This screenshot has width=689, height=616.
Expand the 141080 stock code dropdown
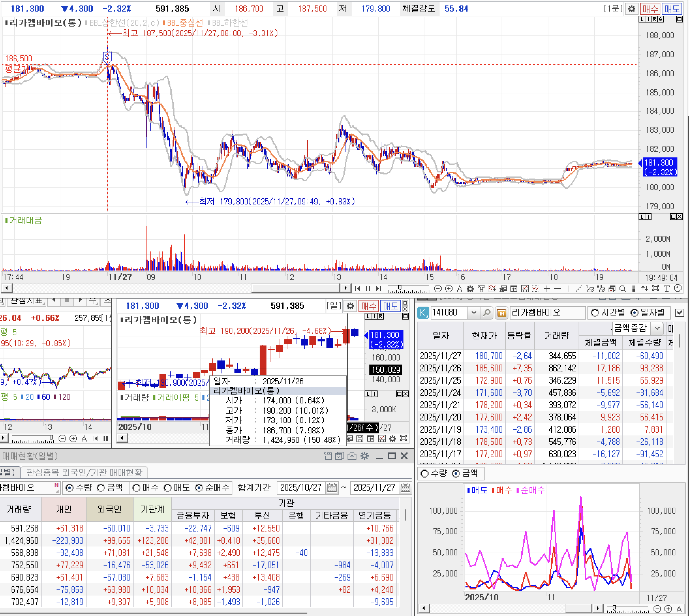point(473,312)
